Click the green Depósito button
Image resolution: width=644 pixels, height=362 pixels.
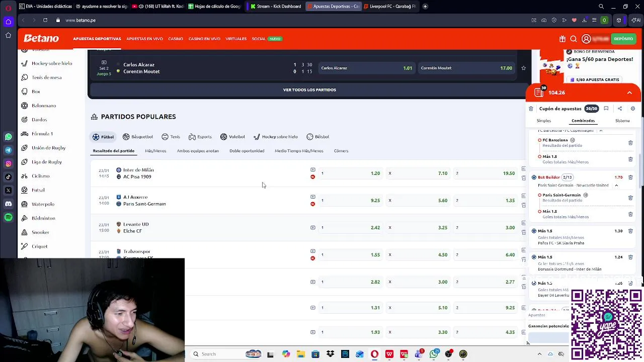click(x=623, y=39)
